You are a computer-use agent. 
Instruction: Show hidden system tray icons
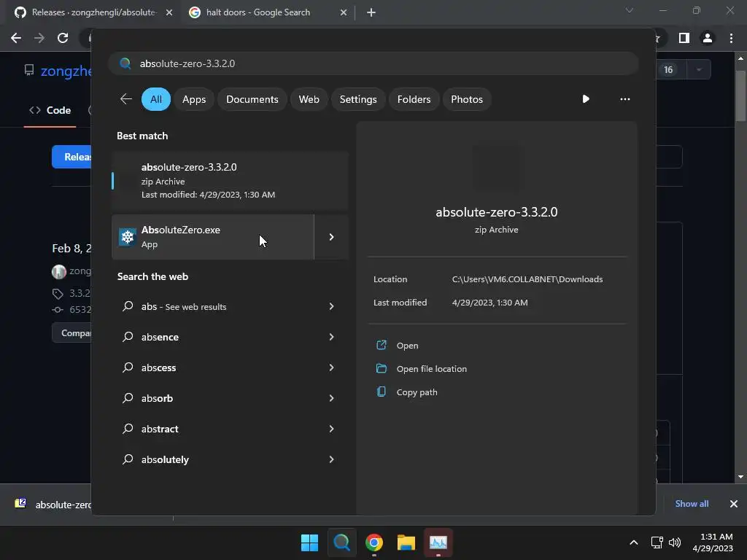tap(634, 542)
